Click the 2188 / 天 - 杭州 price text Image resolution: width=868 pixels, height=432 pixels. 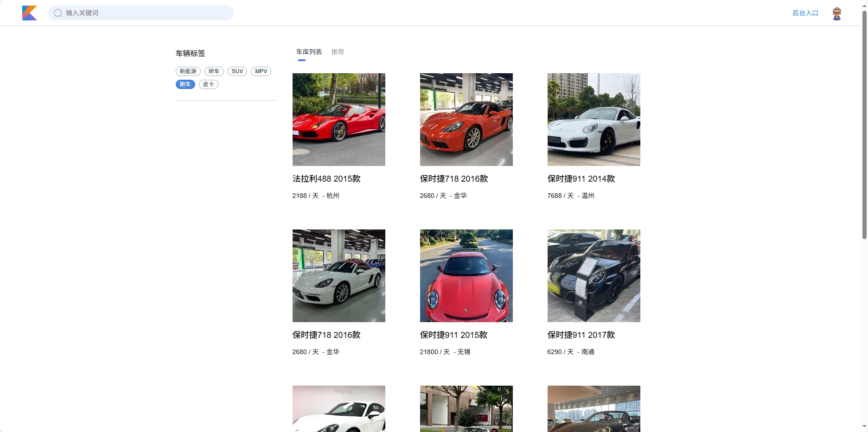(316, 196)
